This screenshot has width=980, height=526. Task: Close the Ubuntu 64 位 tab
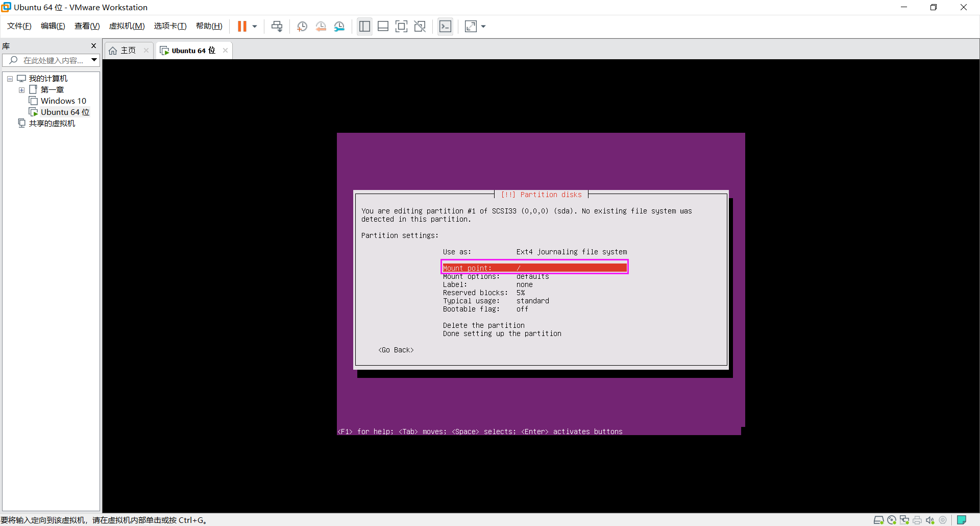click(225, 50)
